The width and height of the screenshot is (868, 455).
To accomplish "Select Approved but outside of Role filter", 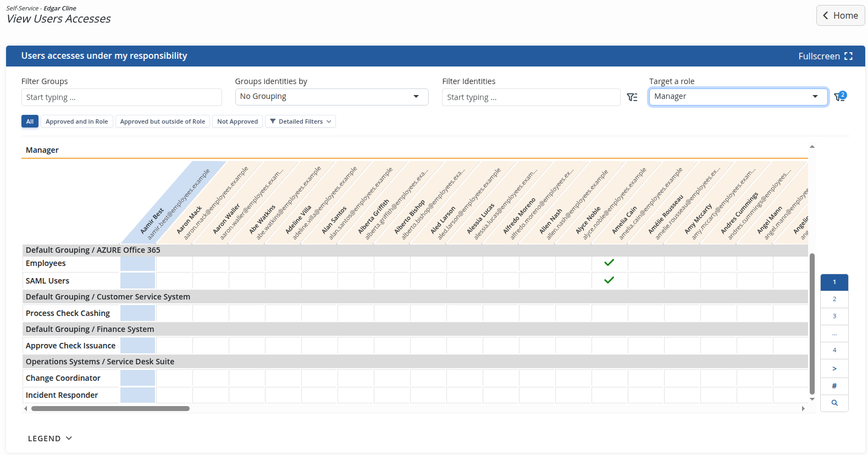I will pos(163,121).
